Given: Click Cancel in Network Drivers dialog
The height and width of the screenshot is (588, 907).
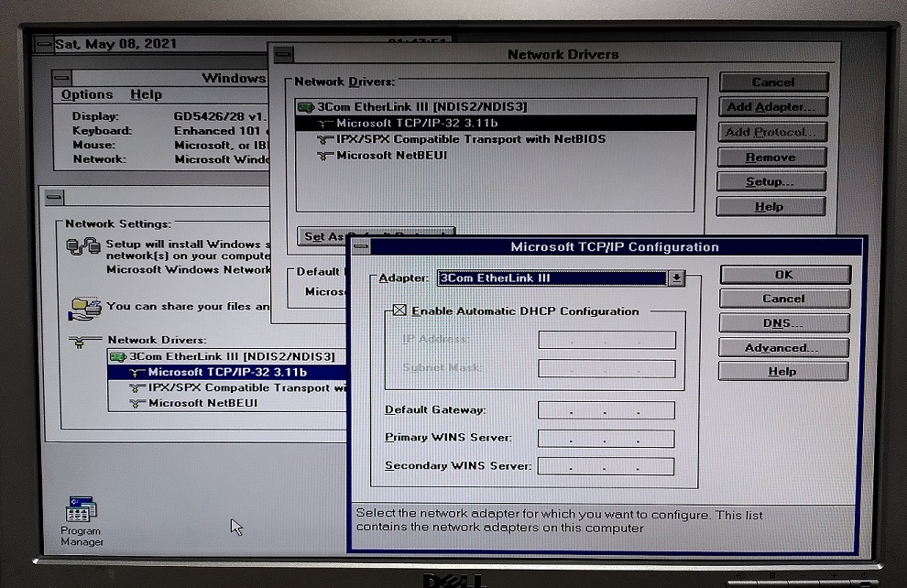Looking at the screenshot, I should [x=773, y=82].
